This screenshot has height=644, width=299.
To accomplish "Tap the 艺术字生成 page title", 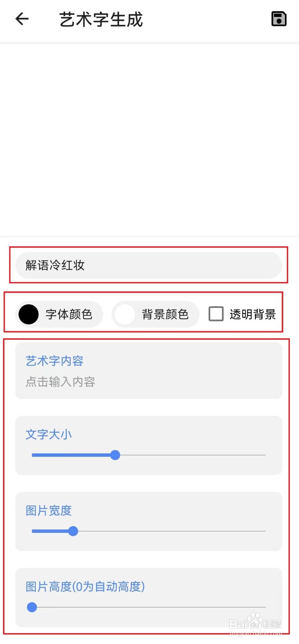I will (101, 19).
